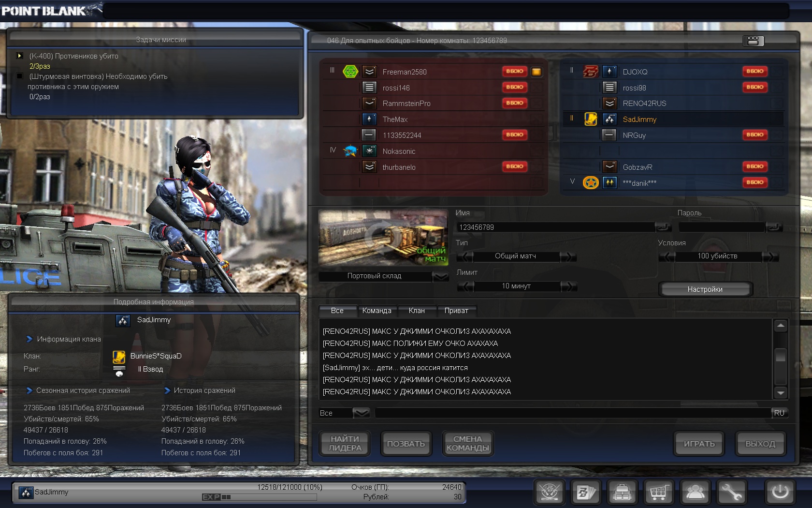Select the assault rifle mission checkbox
812x508 pixels.
pyautogui.click(x=19, y=76)
